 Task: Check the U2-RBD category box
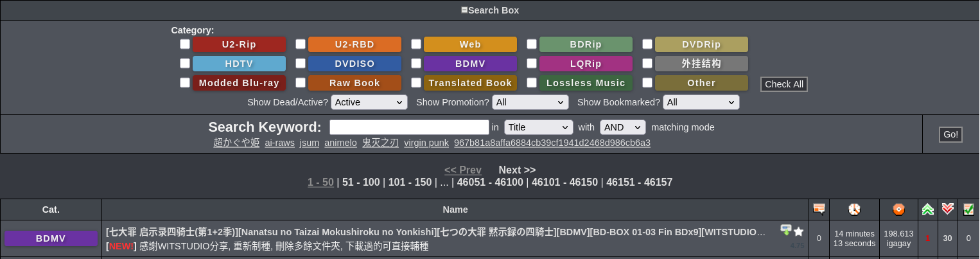point(301,44)
